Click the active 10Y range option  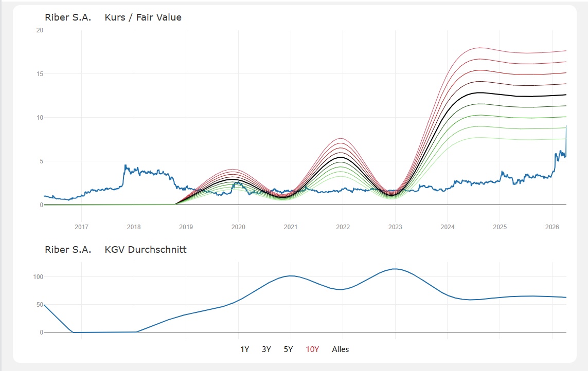click(x=312, y=349)
